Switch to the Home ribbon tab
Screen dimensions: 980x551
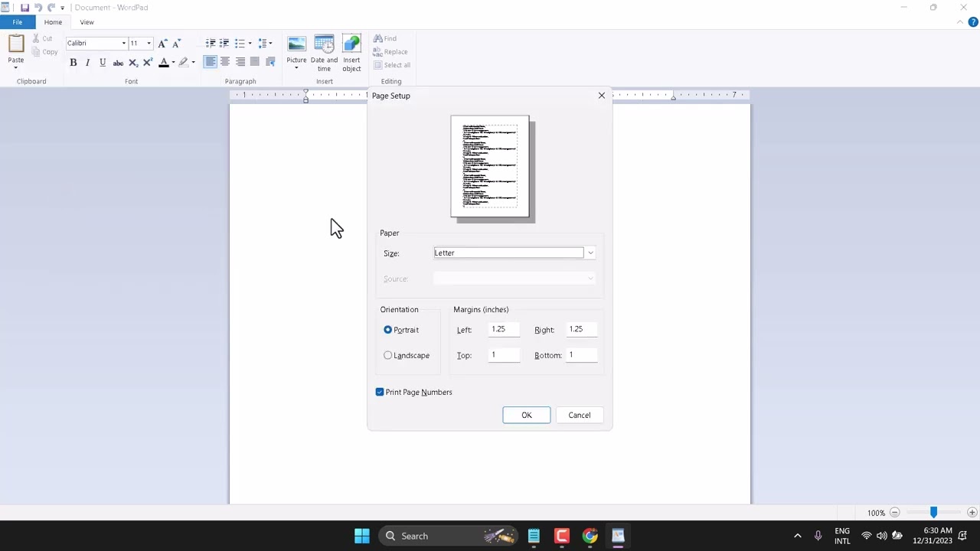pyautogui.click(x=53, y=22)
